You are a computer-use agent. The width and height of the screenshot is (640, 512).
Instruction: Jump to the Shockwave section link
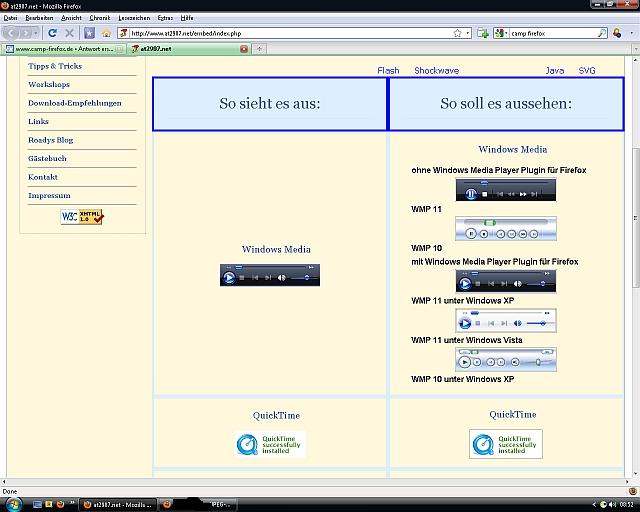tap(437, 71)
